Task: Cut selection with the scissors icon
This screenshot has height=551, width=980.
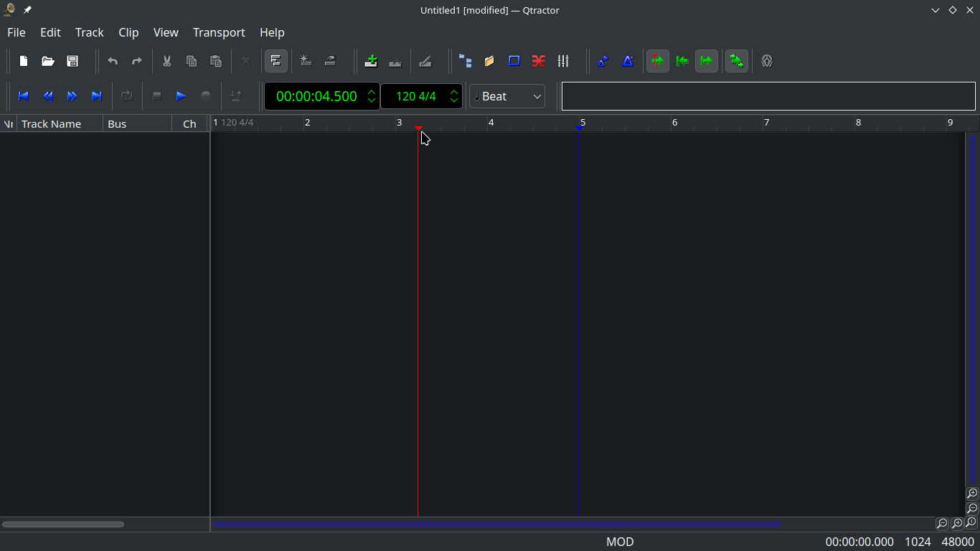Action: pyautogui.click(x=166, y=61)
